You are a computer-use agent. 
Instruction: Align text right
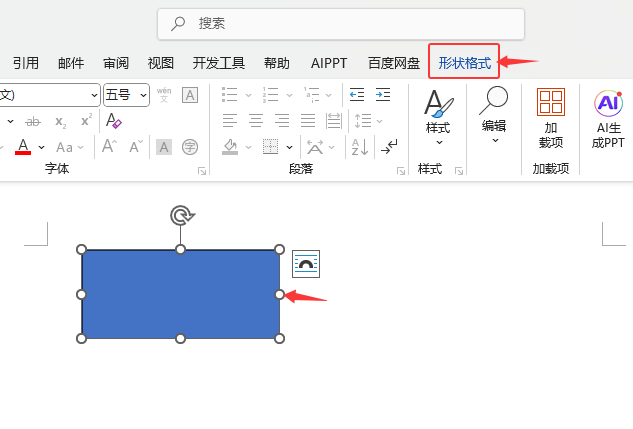pyautogui.click(x=282, y=121)
